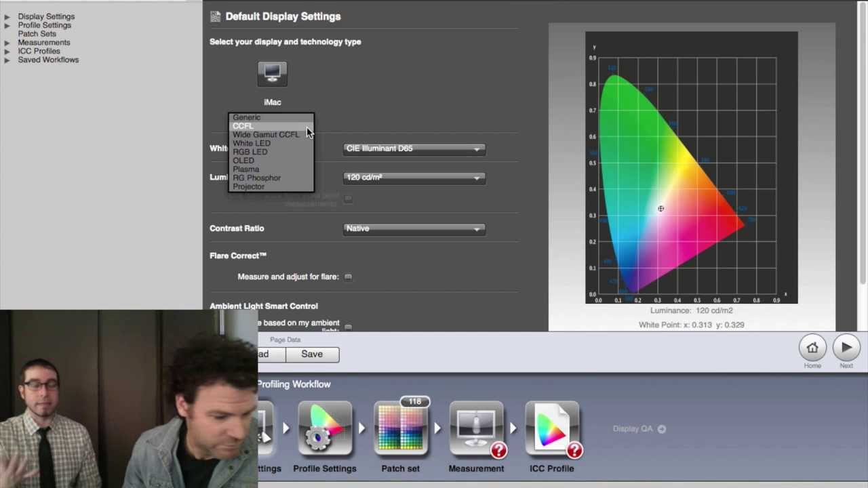Select RGB LED option
Screen dimensions: 868x488
point(271,152)
